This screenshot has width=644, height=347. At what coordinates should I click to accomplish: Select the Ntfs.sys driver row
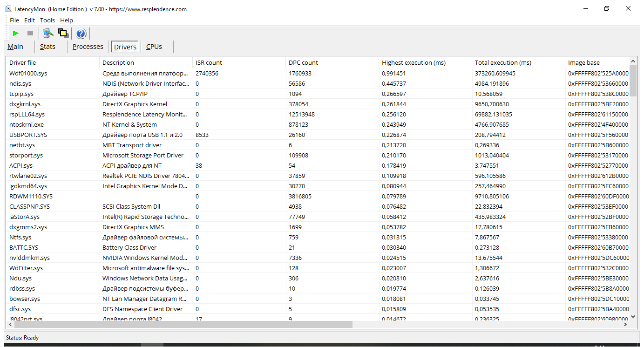tap(318, 237)
